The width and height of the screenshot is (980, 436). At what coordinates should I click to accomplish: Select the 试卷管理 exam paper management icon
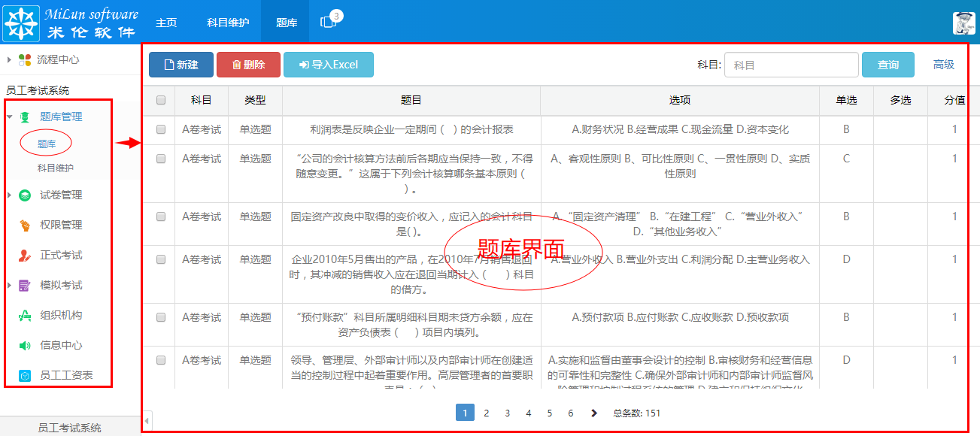click(24, 195)
